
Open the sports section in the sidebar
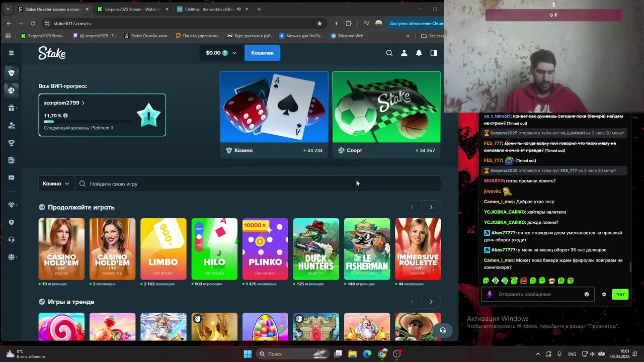click(11, 90)
